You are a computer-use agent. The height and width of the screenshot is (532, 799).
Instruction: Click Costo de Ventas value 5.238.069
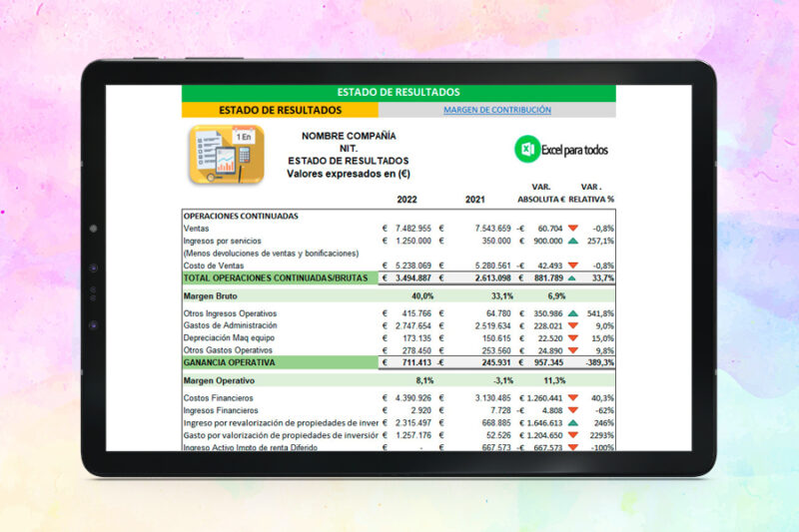tap(413, 266)
